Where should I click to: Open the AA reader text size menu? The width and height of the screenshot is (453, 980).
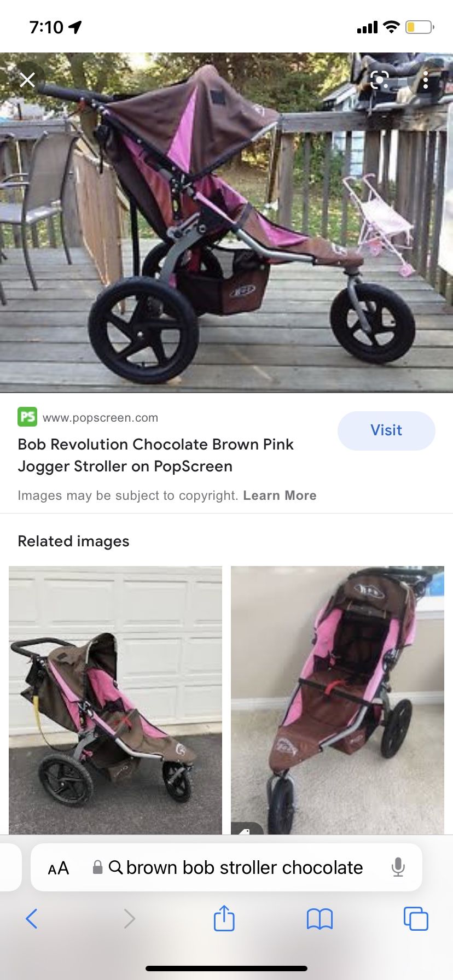[59, 868]
